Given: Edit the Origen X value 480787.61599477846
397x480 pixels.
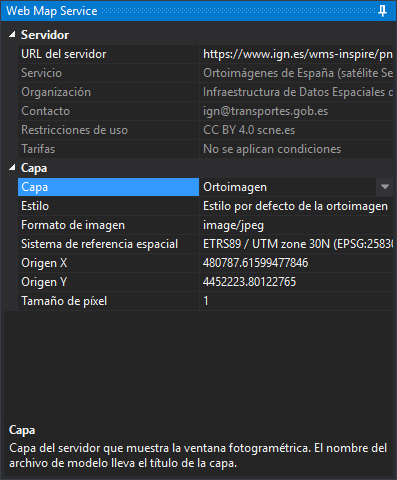Looking at the screenshot, I should click(x=296, y=263).
